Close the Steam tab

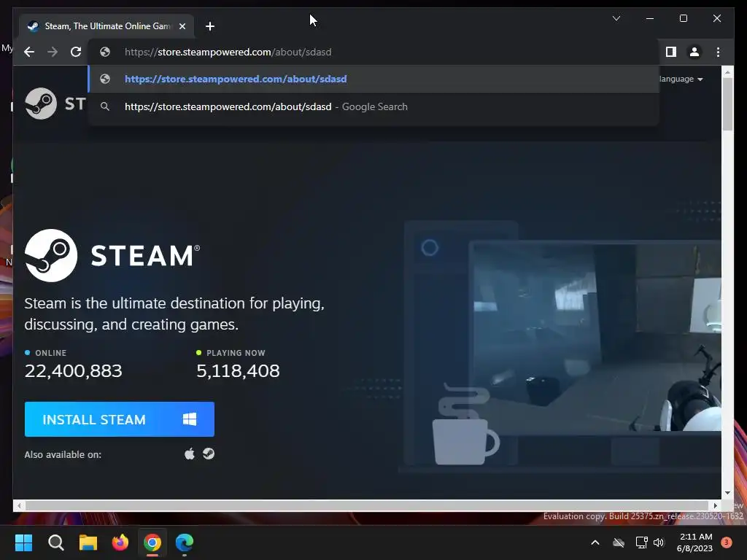pyautogui.click(x=182, y=26)
